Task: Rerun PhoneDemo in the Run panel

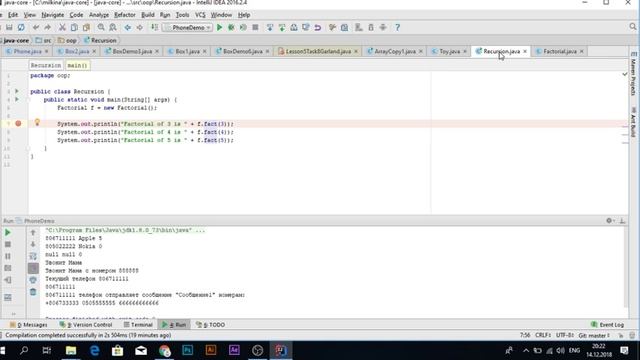Action: tap(8, 232)
